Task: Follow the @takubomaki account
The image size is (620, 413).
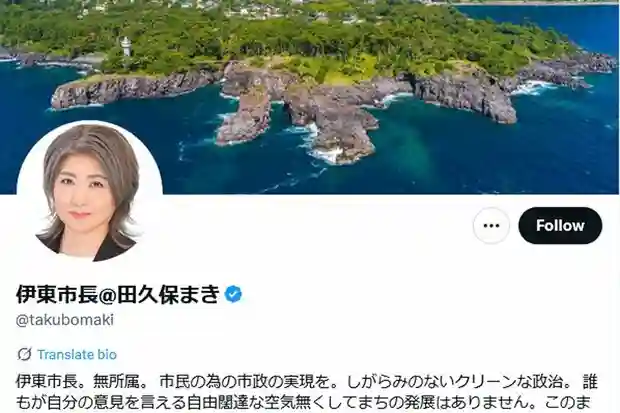Action: [560, 225]
